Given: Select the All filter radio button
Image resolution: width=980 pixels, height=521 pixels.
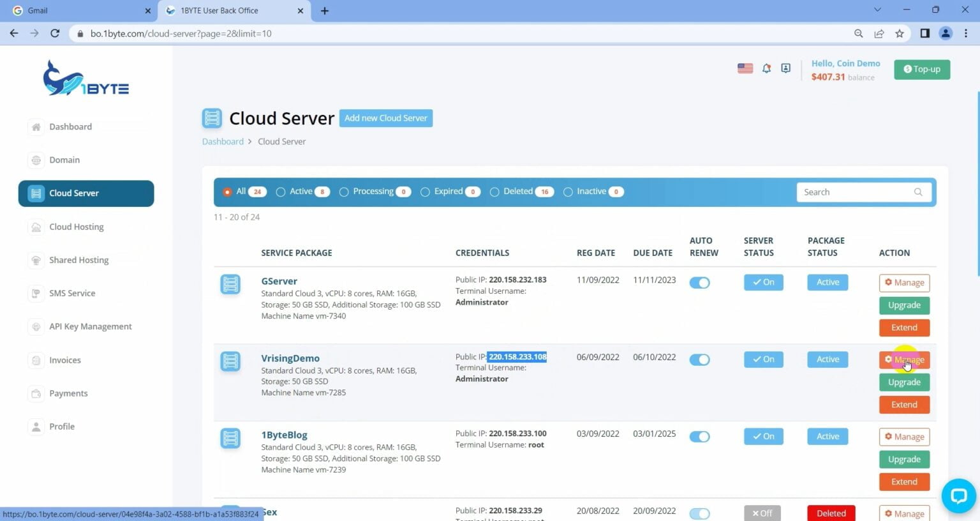Looking at the screenshot, I should coord(227,192).
